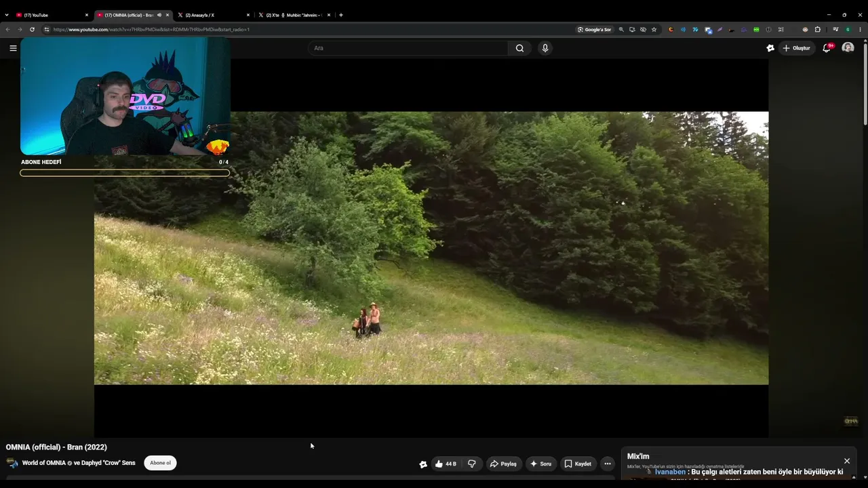Switch to the (17) YouTube tab
The image size is (868, 488).
[x=52, y=15]
